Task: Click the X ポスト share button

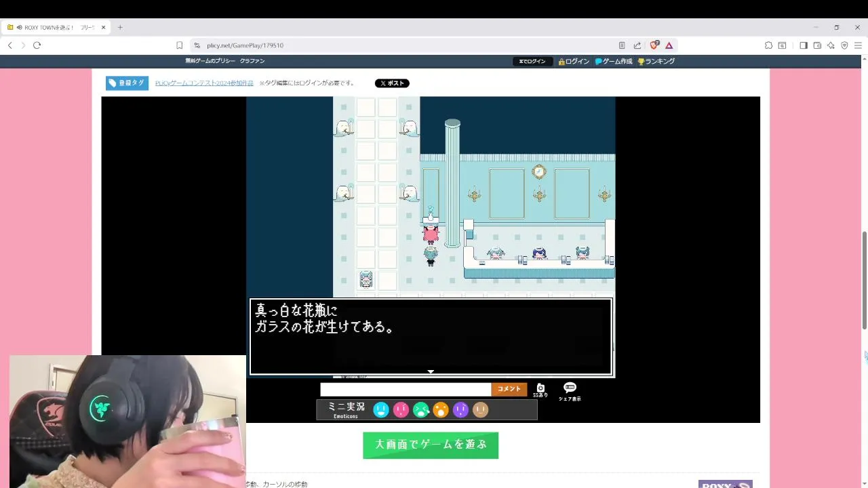Action: click(392, 83)
